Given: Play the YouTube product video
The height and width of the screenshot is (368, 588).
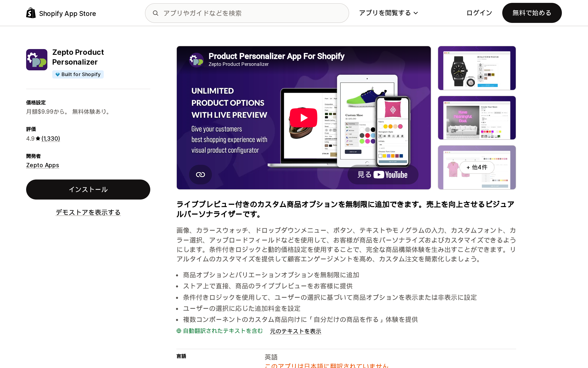Looking at the screenshot, I should [303, 118].
